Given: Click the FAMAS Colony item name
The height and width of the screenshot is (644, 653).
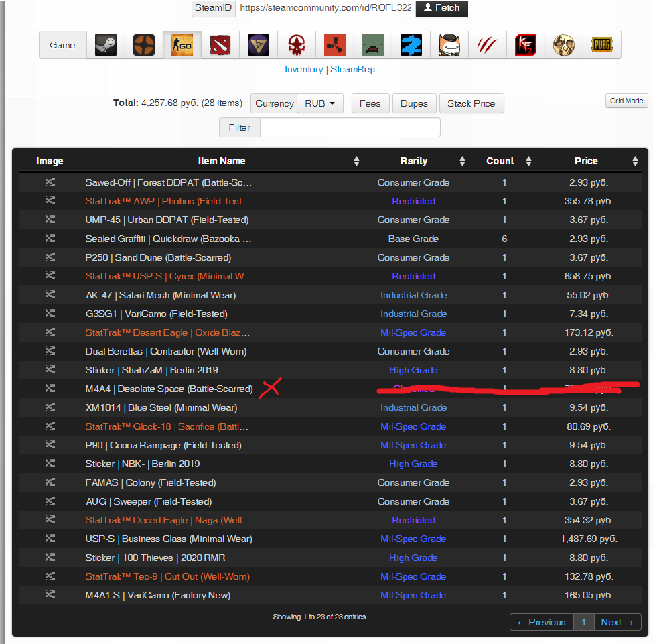Looking at the screenshot, I should (151, 482).
